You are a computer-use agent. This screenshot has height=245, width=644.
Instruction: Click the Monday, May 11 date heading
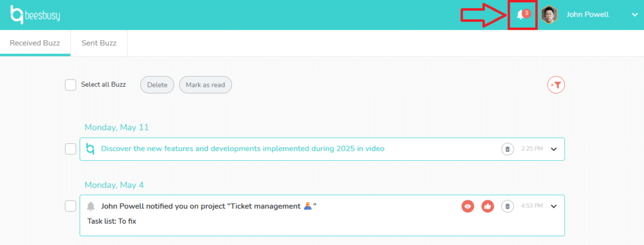coord(116,128)
